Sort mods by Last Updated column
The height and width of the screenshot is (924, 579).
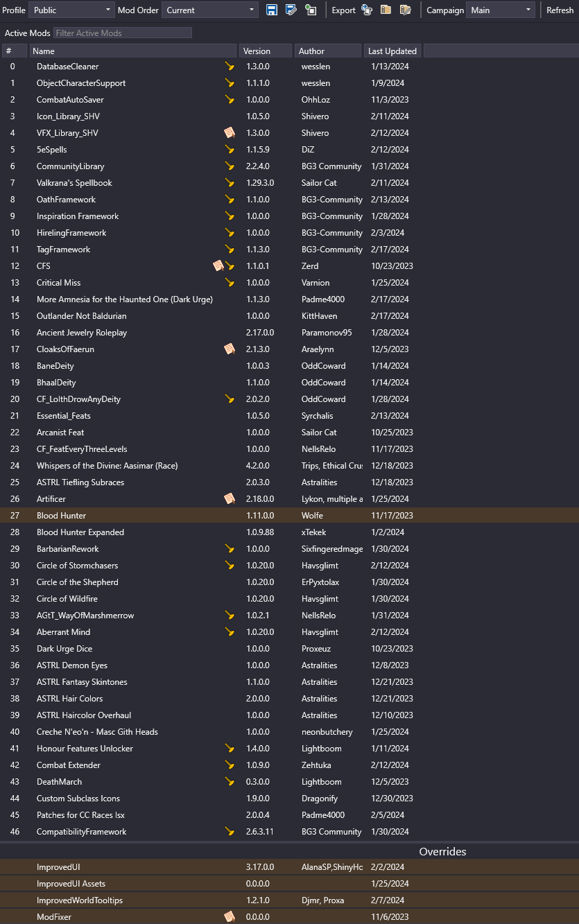click(x=392, y=51)
